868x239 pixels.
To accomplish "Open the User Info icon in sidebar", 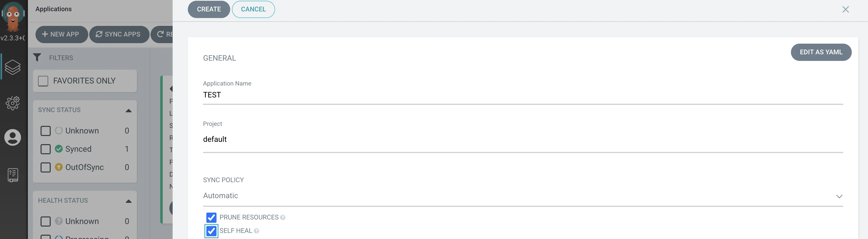I will 13,138.
